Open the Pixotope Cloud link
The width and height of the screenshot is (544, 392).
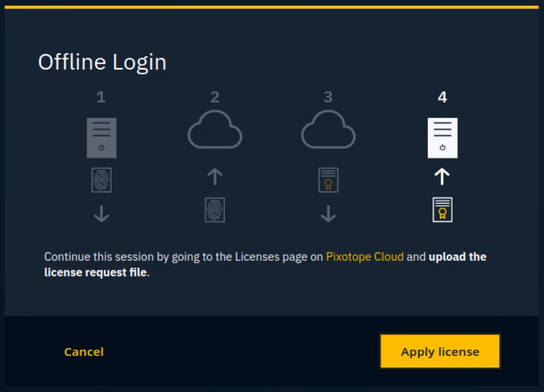(365, 257)
